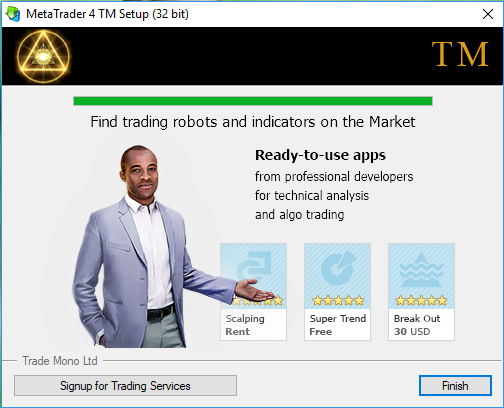504x408 pixels.
Task: Click the gold TM brand lettering
Action: (460, 55)
